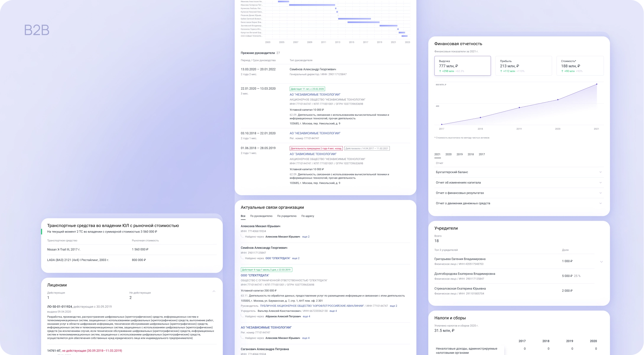
Task: Click «еще 2» next to Алексеев Михаил Юрьевич
Action: 306,237
